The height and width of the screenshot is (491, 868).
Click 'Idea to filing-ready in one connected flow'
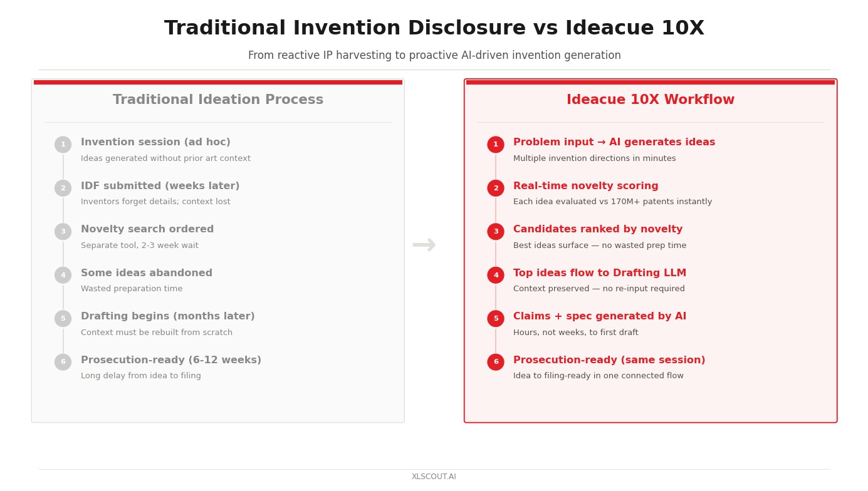tap(599, 376)
